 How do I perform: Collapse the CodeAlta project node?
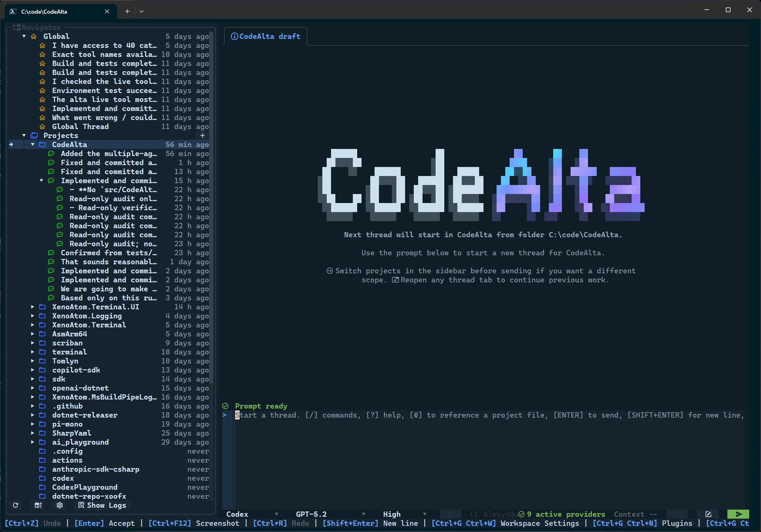point(32,145)
